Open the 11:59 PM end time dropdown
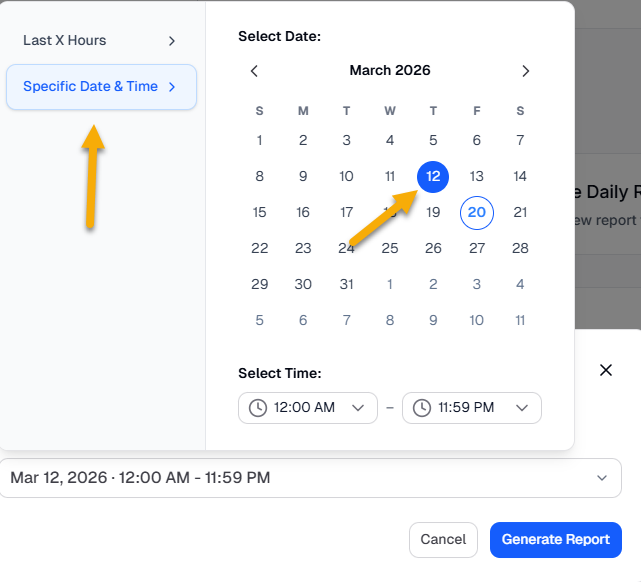 pos(472,408)
